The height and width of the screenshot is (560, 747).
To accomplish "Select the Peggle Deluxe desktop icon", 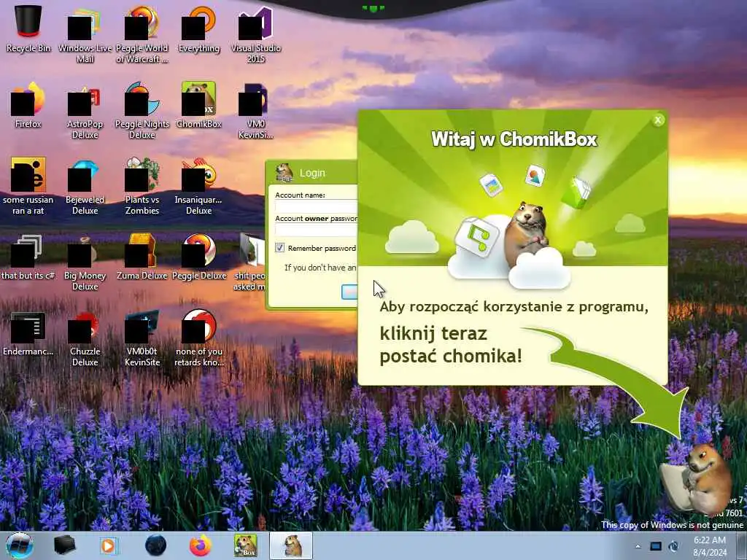I will pos(198,256).
